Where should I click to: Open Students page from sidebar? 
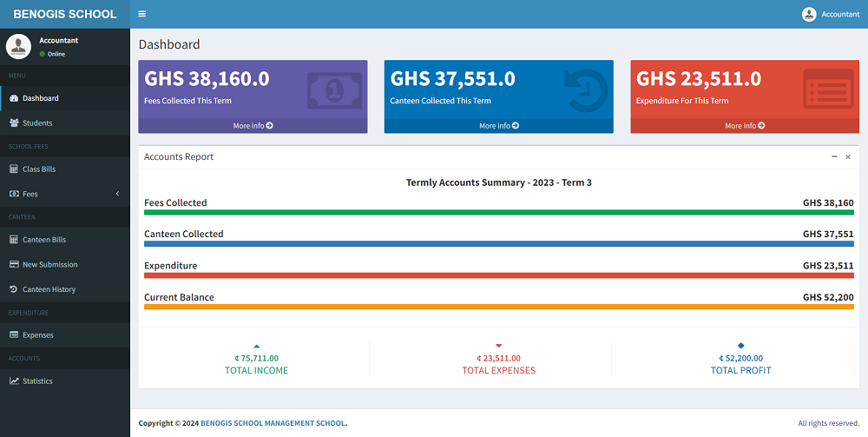pyautogui.click(x=37, y=123)
